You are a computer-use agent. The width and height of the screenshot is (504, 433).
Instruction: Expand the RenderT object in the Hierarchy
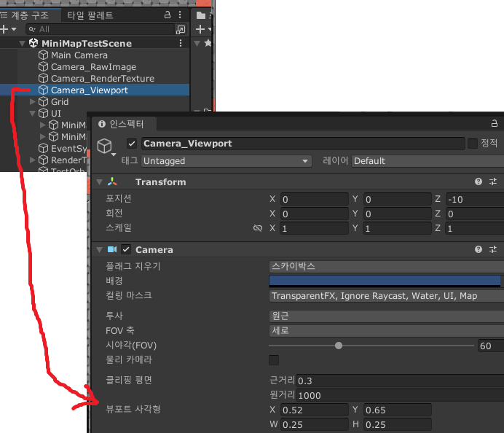pos(33,160)
